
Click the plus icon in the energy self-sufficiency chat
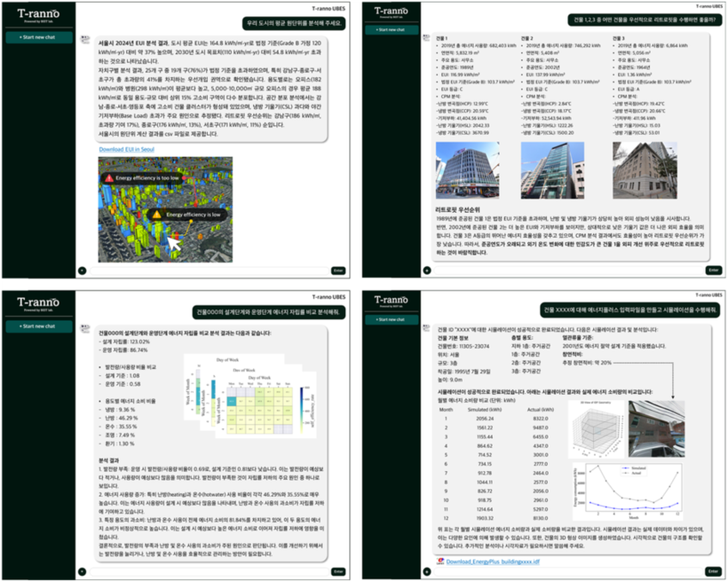pyautogui.click(x=82, y=572)
